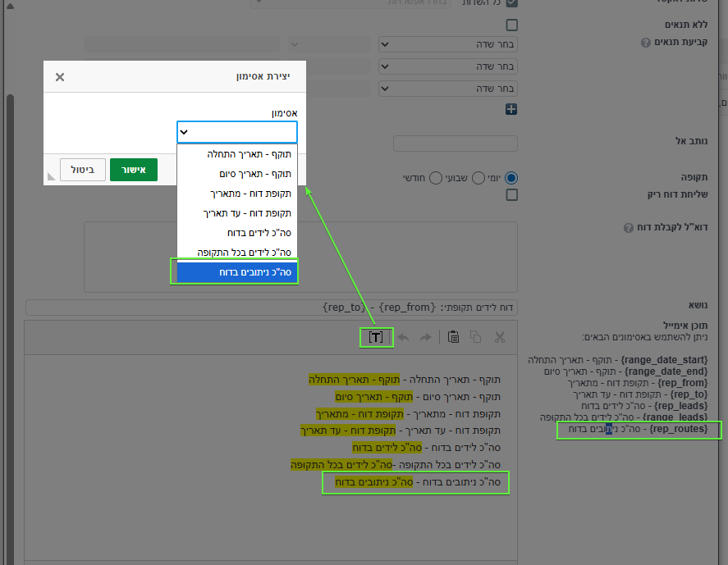Screen dimensions: 728x565
Task: Click the undo arrow in editor toolbar
Action: point(403,337)
